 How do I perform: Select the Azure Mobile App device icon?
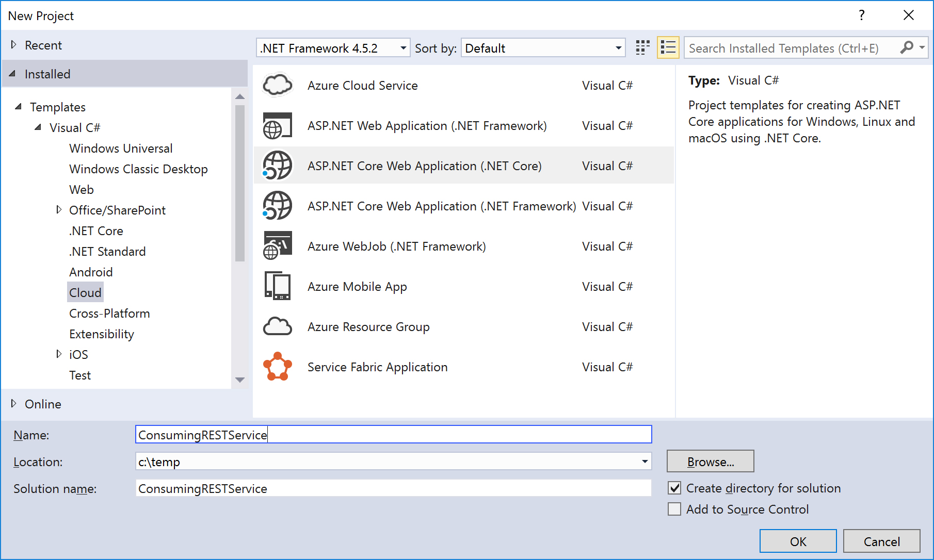(278, 286)
